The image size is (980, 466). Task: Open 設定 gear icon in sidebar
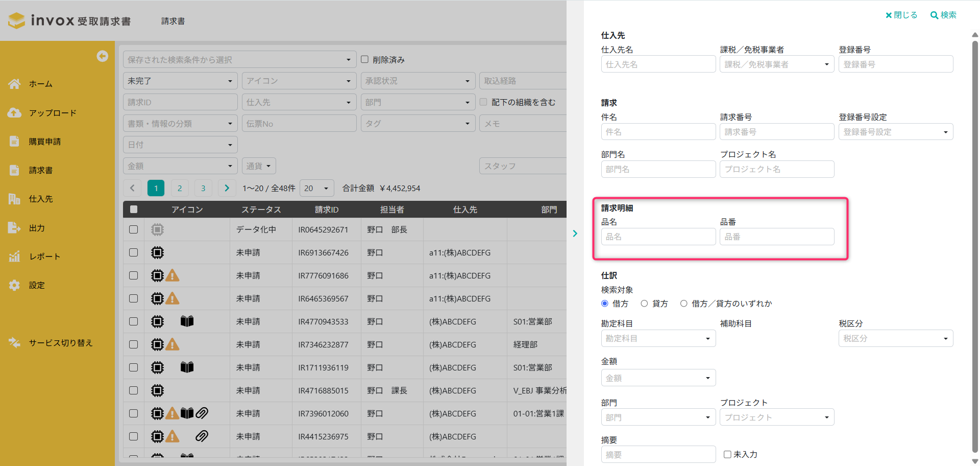tap(14, 285)
